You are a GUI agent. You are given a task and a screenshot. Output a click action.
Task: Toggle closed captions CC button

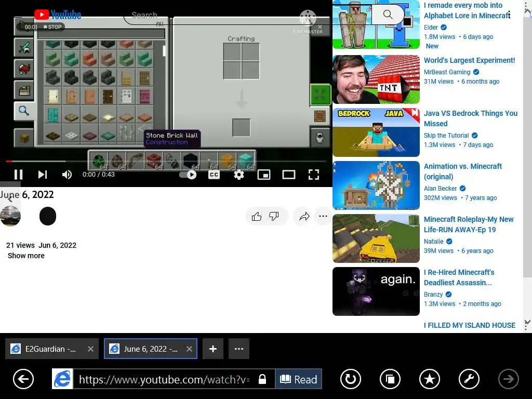(214, 175)
